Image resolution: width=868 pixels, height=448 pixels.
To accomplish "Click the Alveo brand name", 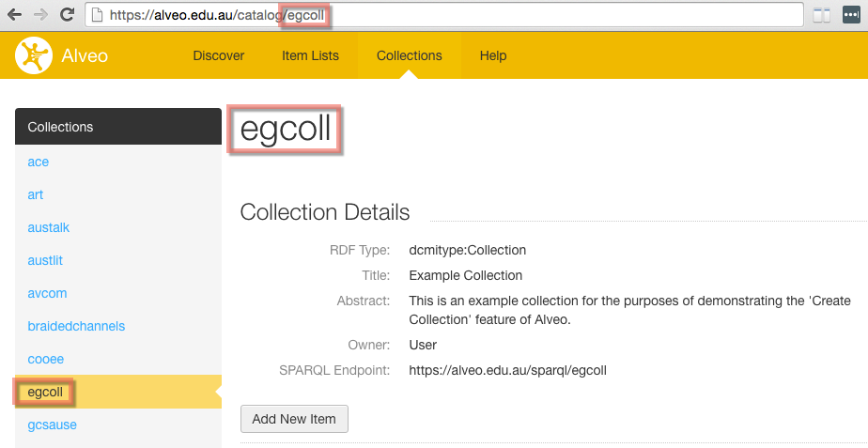I will (85, 56).
